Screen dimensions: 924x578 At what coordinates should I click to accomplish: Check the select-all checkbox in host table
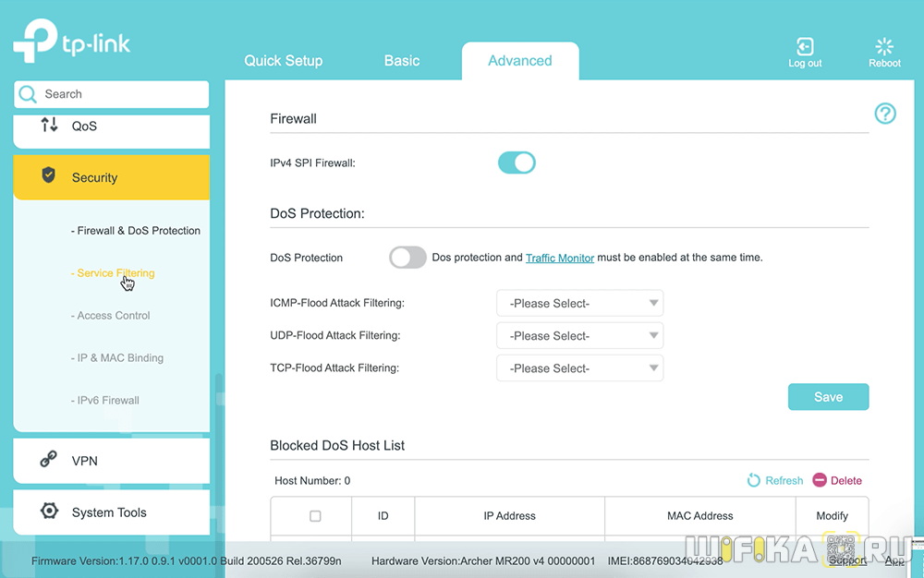[x=315, y=516]
